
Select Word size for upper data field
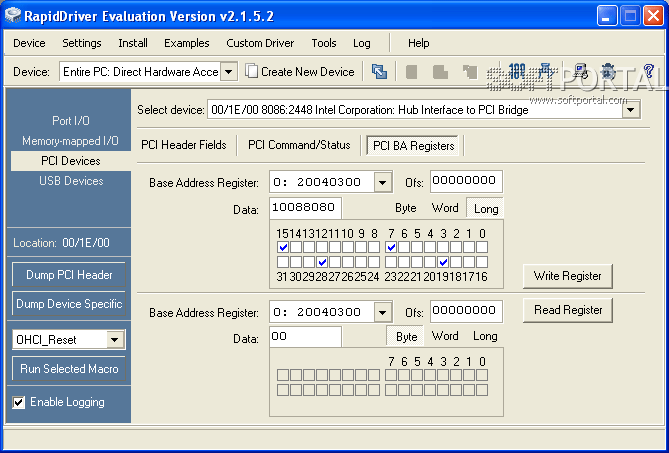coord(445,208)
